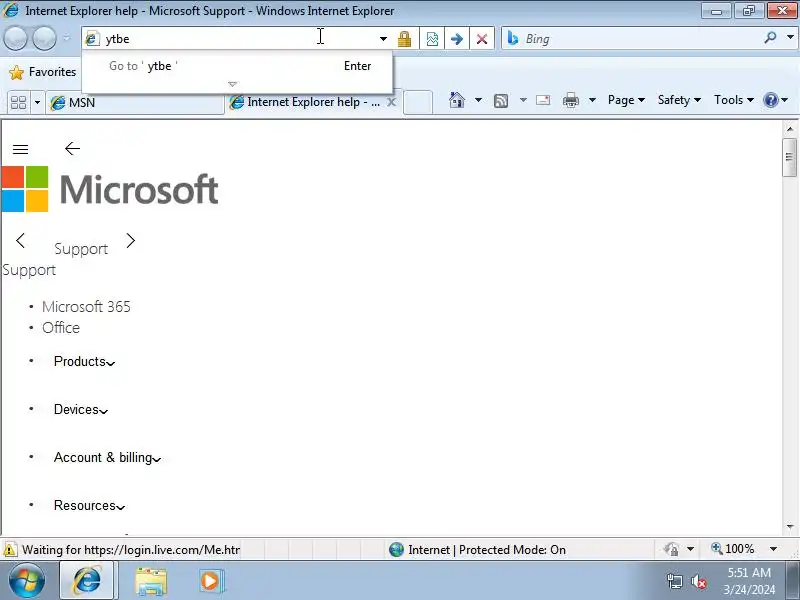This screenshot has width=800, height=600.
Task: Click Internet Explorer taskbar icon
Action: pyautogui.click(x=86, y=581)
